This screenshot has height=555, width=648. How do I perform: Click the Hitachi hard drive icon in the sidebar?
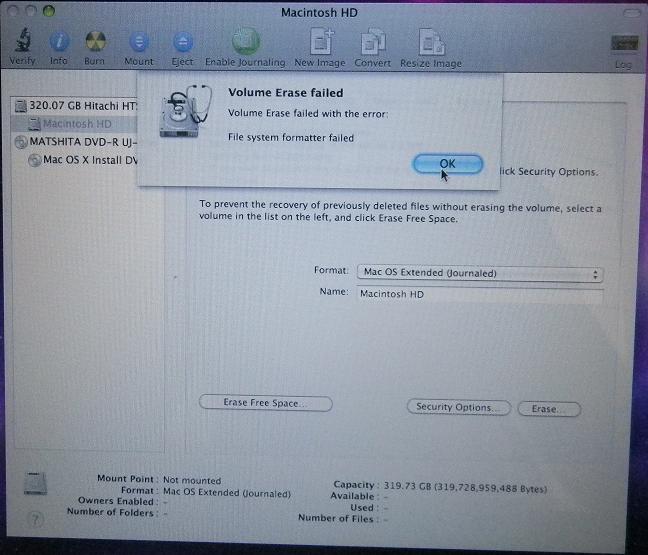click(x=20, y=106)
